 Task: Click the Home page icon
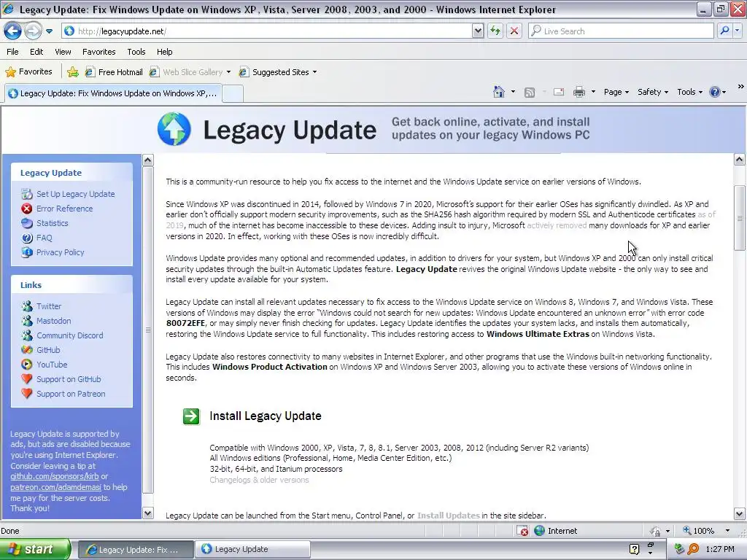499,92
